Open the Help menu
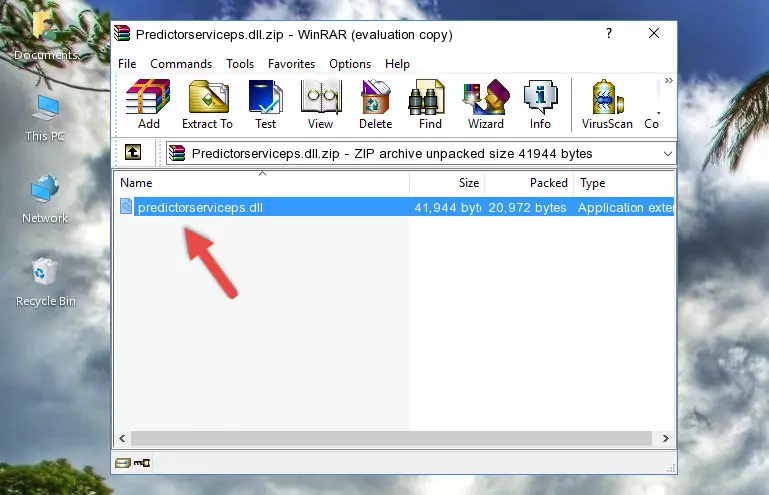This screenshot has width=769, height=495. 397,64
